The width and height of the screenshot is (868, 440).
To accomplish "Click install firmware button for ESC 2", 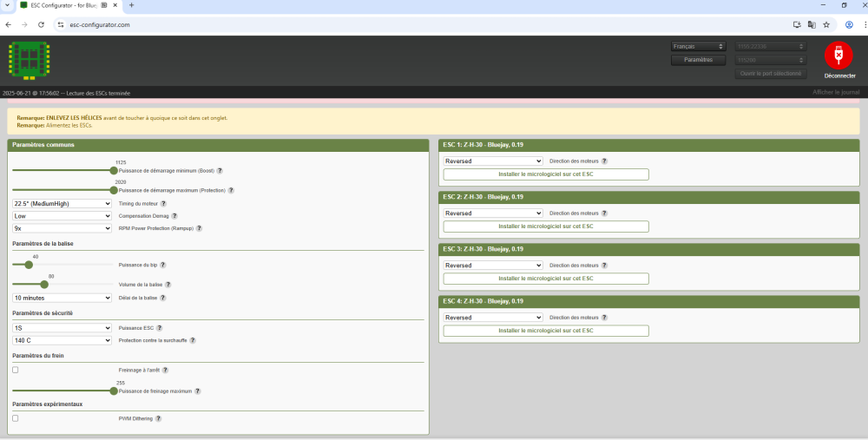I will (545, 227).
